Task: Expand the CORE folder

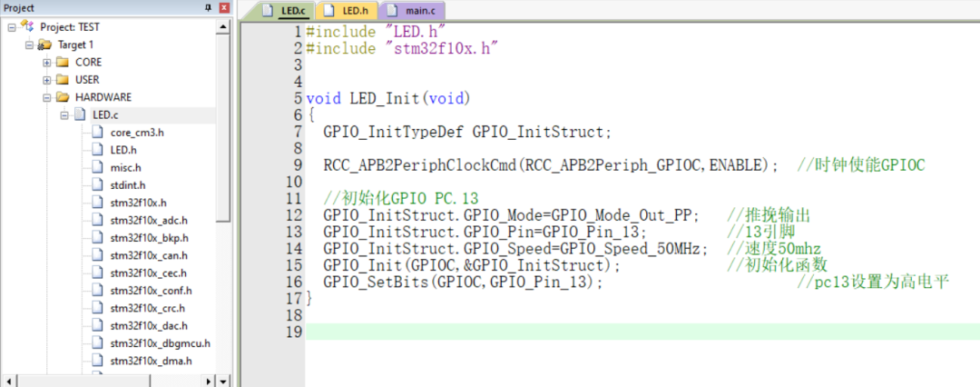Action: point(47,63)
